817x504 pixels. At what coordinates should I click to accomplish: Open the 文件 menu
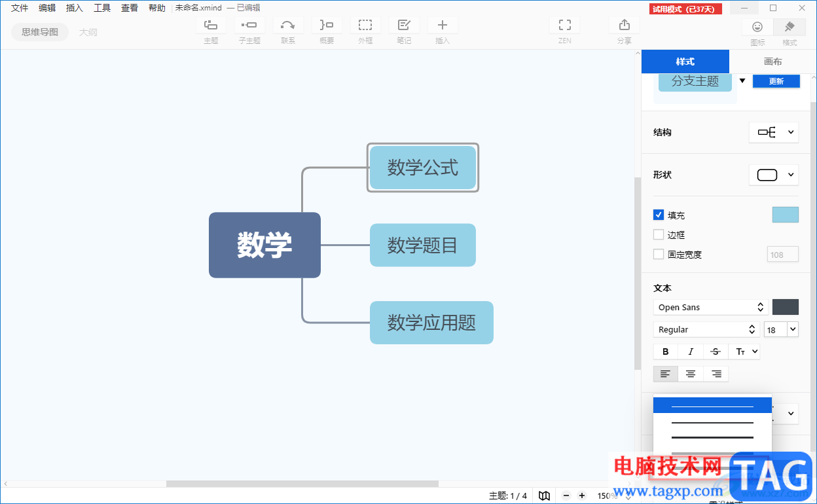coord(20,8)
